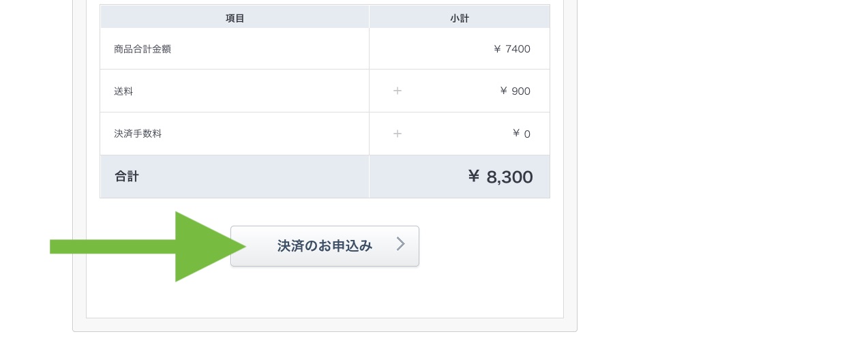The height and width of the screenshot is (362, 868).
Task: Click the yen symbol next to 900
Action: (503, 91)
